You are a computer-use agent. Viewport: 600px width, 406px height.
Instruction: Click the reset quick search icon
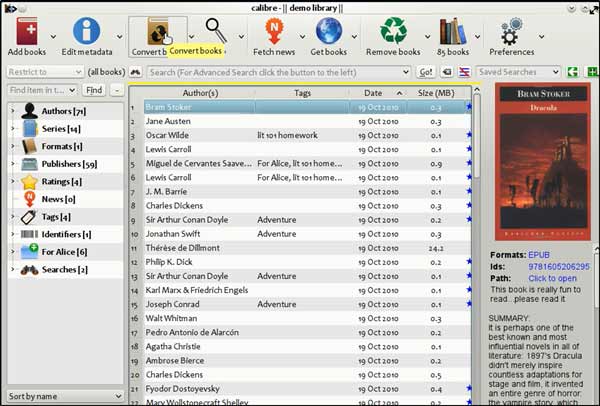click(x=447, y=72)
